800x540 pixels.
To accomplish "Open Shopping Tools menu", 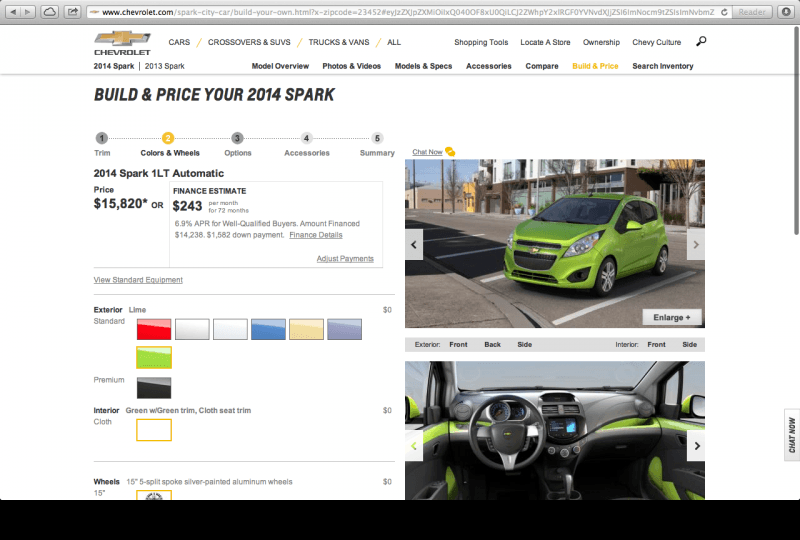I will pyautogui.click(x=481, y=42).
